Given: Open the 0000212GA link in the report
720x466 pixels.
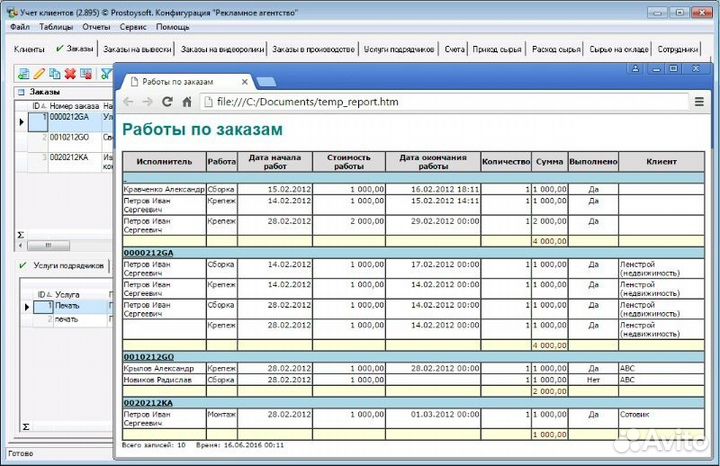Looking at the screenshot, I should click(x=148, y=253).
